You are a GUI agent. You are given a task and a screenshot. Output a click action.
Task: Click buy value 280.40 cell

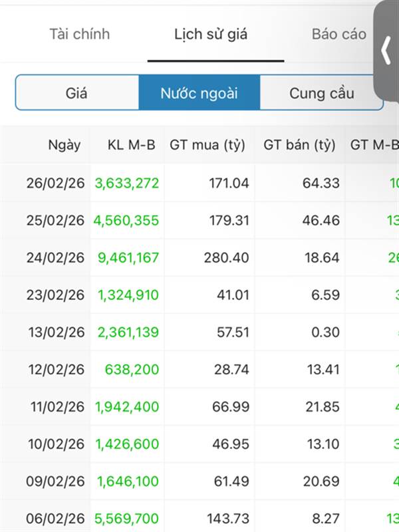pyautogui.click(x=227, y=257)
